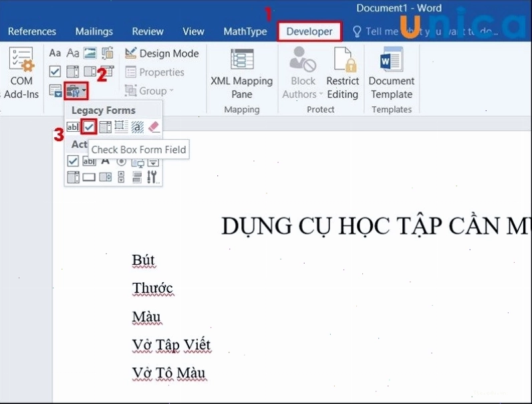Select Check Box Form Field in Legacy Forms
532x404 pixels.
(x=89, y=127)
